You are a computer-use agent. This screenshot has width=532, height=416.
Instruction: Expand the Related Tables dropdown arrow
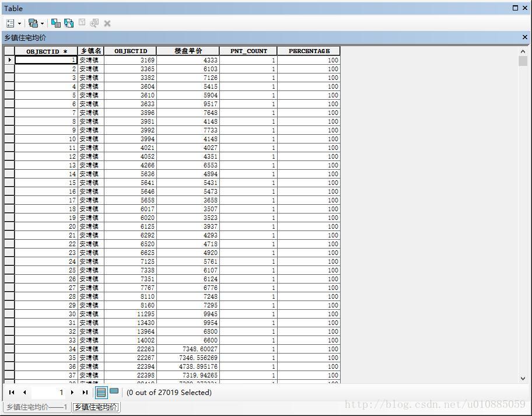(42, 23)
